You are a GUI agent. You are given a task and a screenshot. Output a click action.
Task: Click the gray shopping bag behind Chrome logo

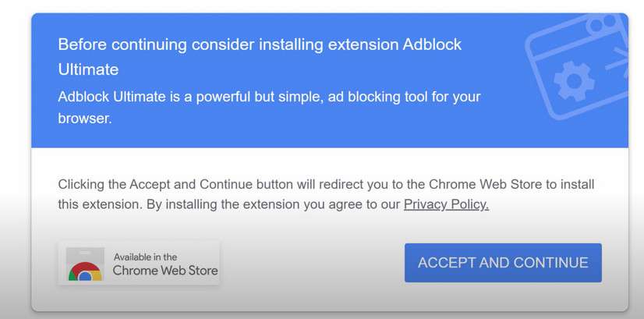pos(85,255)
